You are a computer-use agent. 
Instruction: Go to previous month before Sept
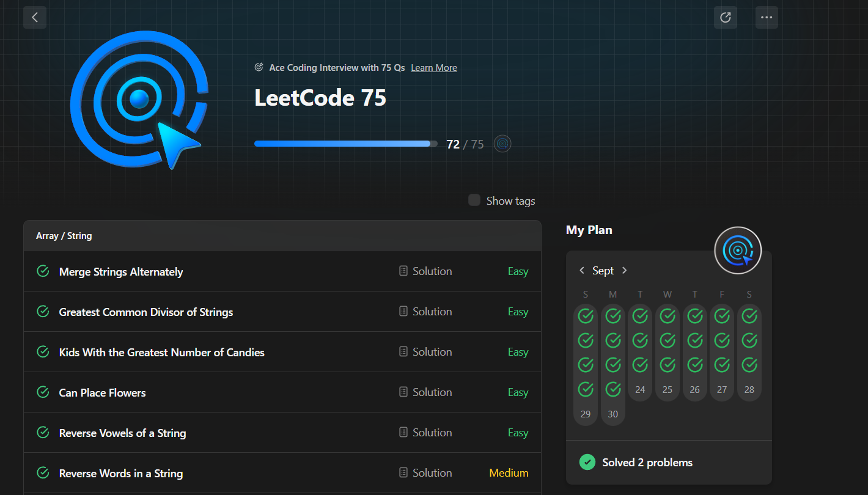pyautogui.click(x=582, y=270)
